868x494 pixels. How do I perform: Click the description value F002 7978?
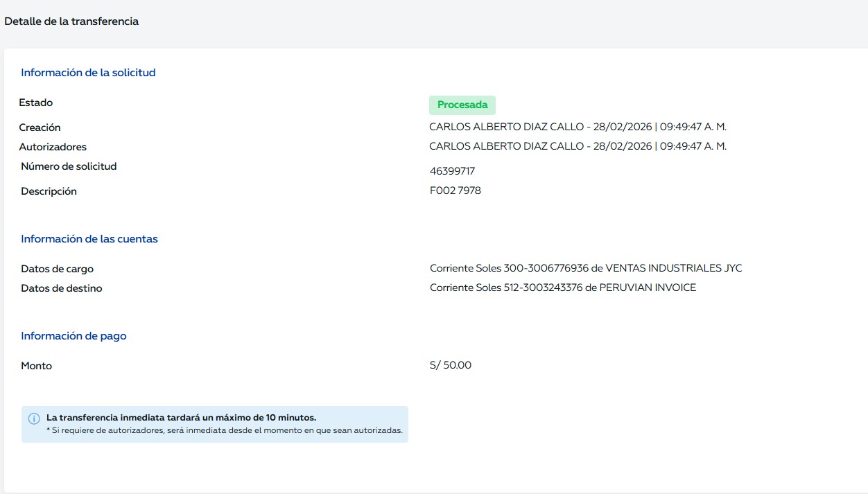pyautogui.click(x=455, y=191)
